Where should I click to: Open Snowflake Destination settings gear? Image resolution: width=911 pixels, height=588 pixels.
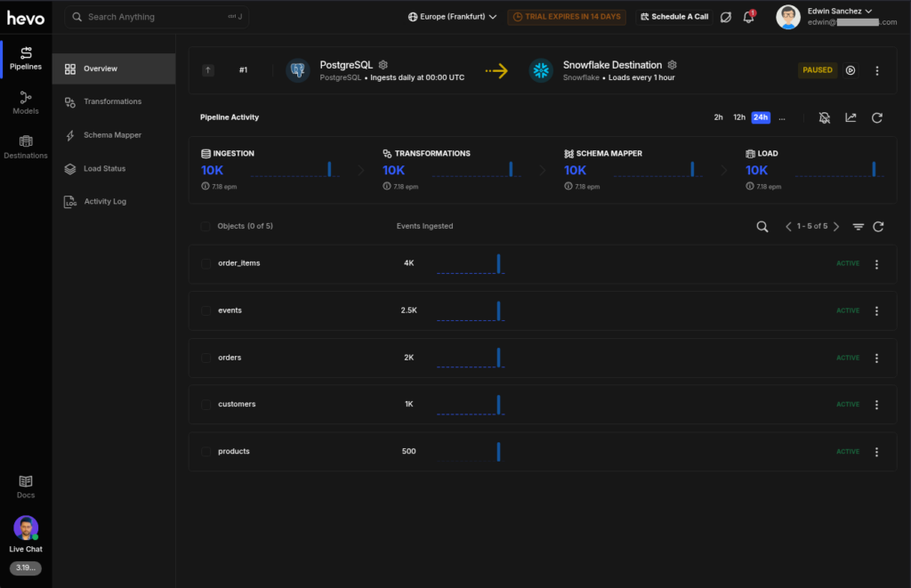tap(673, 65)
